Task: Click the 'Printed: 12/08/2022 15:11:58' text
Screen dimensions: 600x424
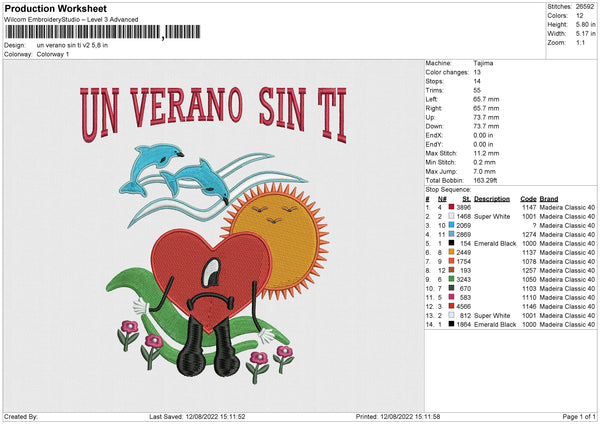Action: (398, 416)
